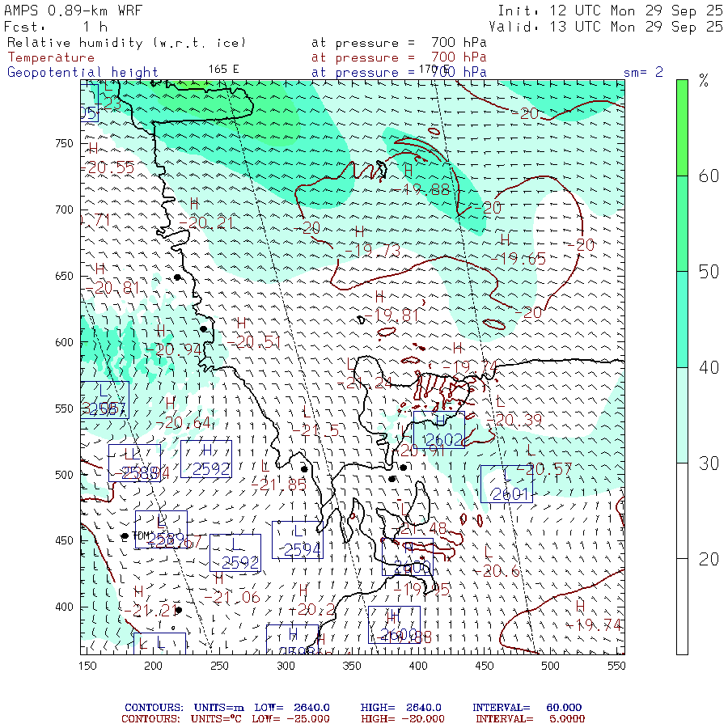
Task: Click the '600' vertical axis label
Action: click(x=64, y=342)
